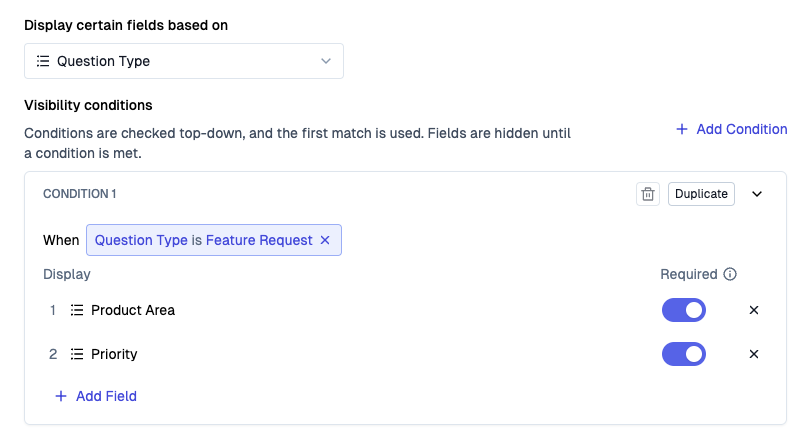Image resolution: width=810 pixels, height=448 pixels.
Task: Click the Product Area field label
Action: [133, 310]
